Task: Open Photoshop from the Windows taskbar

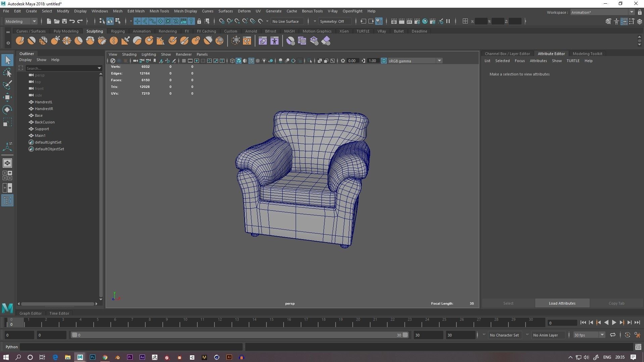Action: pyautogui.click(x=93, y=357)
